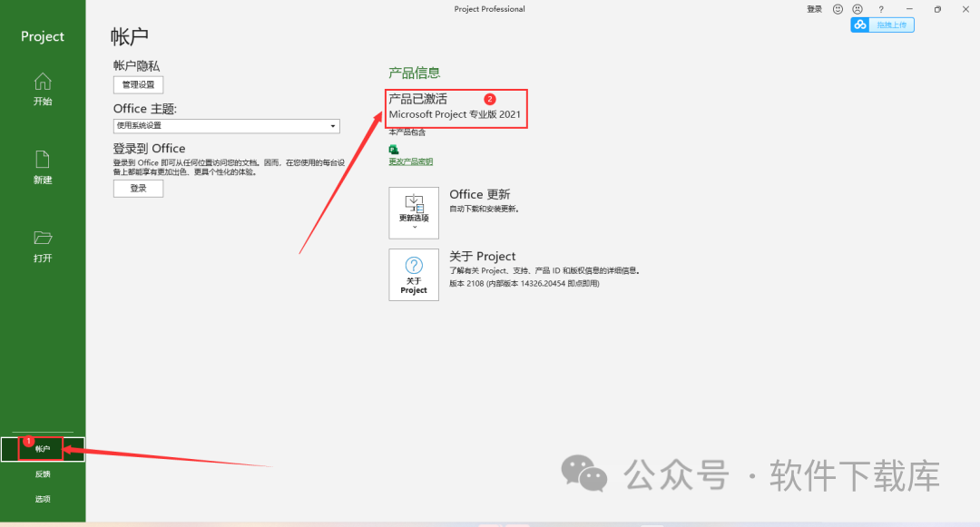
Task: Send a smile feedback via happy face icon
Action: (838, 9)
